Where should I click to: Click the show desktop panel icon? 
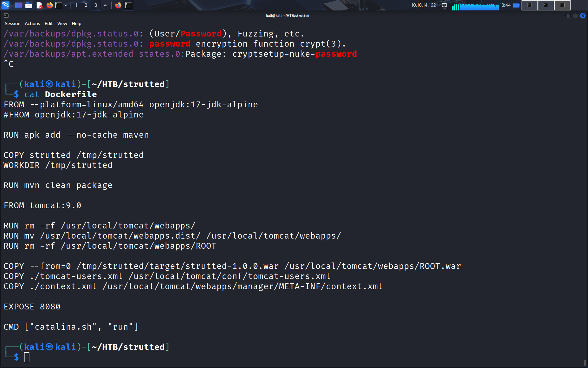tap(18, 5)
